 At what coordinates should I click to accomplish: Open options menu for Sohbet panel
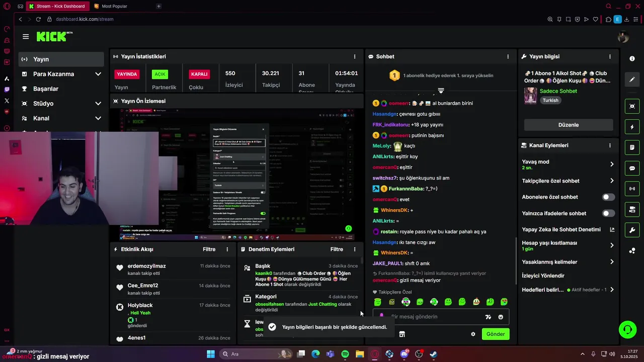coord(508,57)
